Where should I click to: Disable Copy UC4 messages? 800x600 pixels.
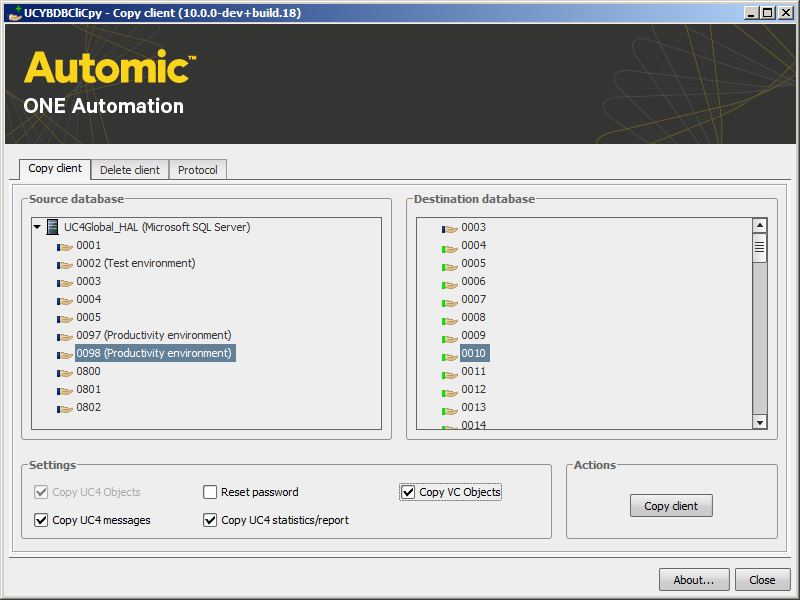coord(41,520)
